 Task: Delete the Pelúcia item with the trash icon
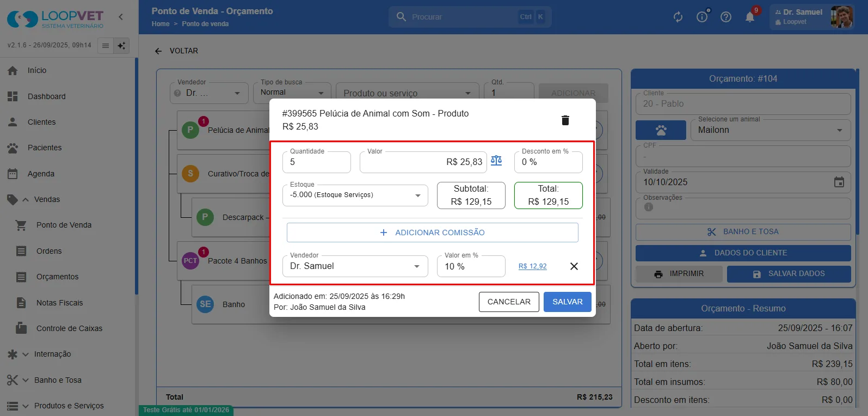[565, 120]
